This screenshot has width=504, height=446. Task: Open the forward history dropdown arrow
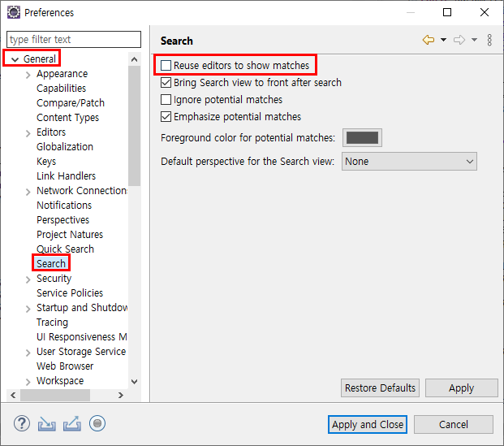pos(474,40)
